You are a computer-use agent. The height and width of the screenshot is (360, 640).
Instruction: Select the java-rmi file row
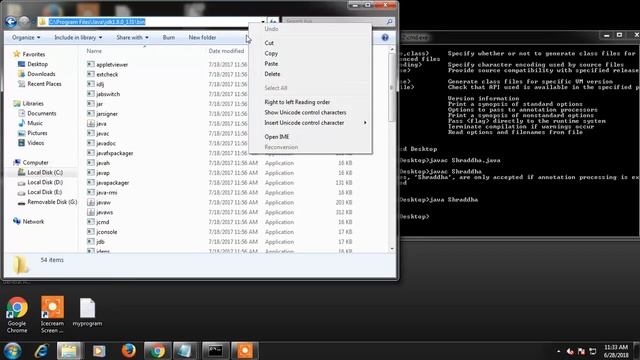pyautogui.click(x=220, y=193)
